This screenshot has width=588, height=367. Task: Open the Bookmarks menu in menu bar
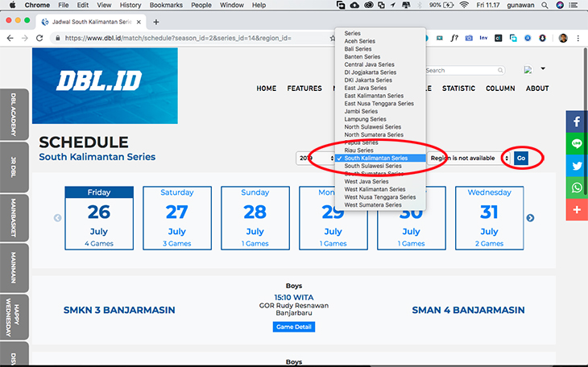[x=166, y=6]
